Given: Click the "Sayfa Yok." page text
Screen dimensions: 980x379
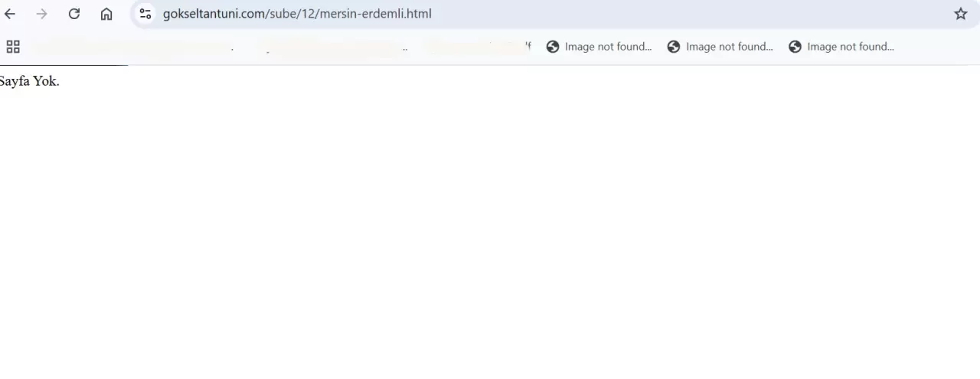Looking at the screenshot, I should click(x=29, y=81).
